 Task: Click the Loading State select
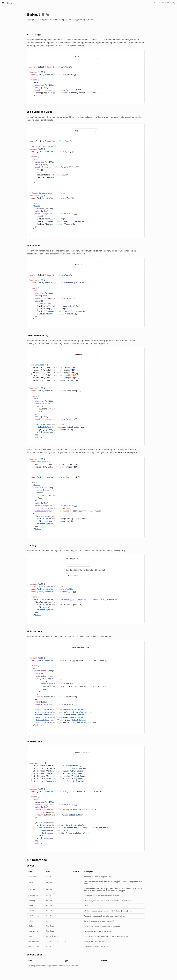point(78,564)
